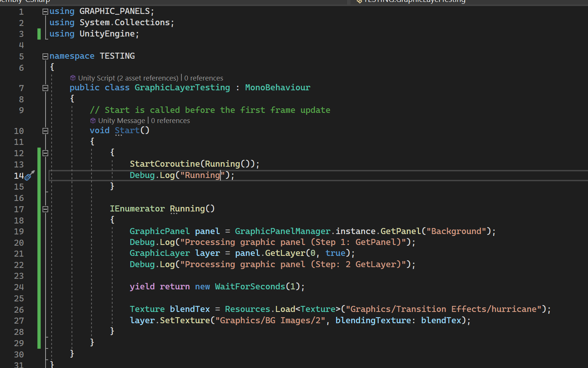Click the Unity Message CodeLens cube icon
This screenshot has width=588, height=368.
[93, 121]
